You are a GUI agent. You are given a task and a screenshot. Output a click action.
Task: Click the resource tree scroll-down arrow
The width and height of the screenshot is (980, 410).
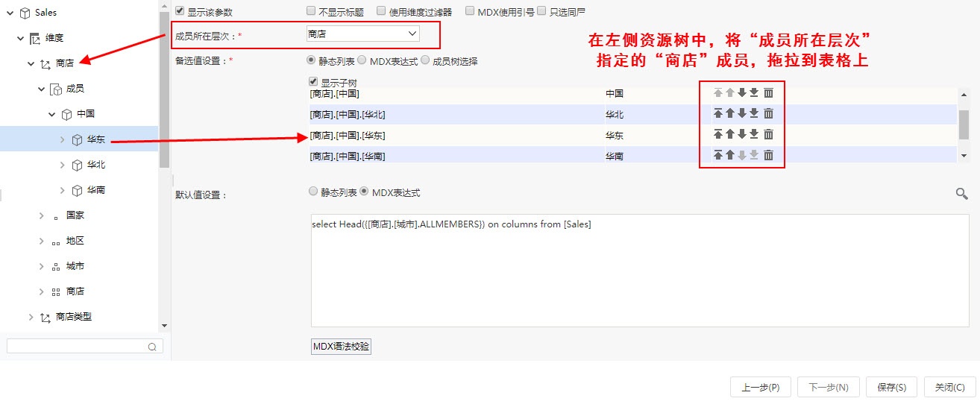165,326
